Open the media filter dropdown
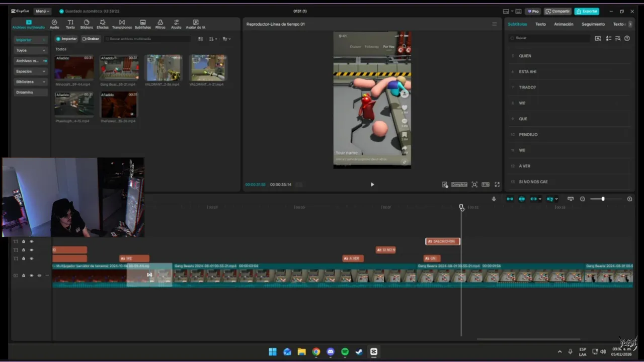This screenshot has height=362, width=644. [x=226, y=39]
